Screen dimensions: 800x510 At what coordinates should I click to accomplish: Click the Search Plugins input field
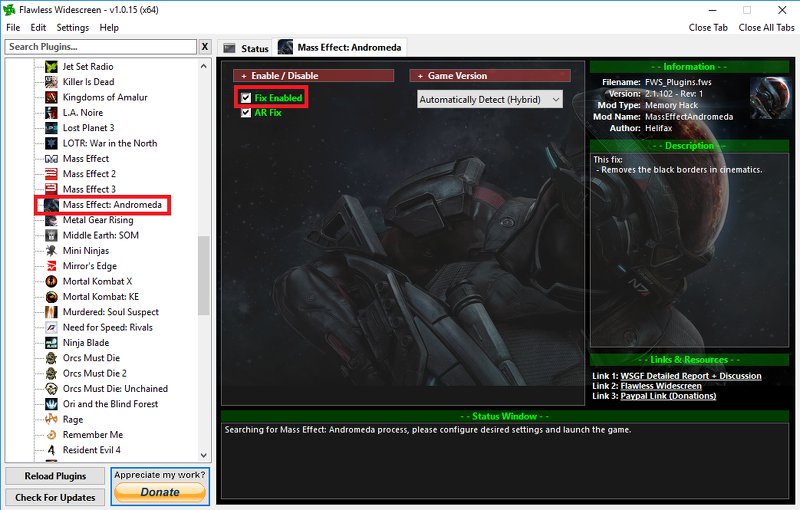[x=100, y=47]
